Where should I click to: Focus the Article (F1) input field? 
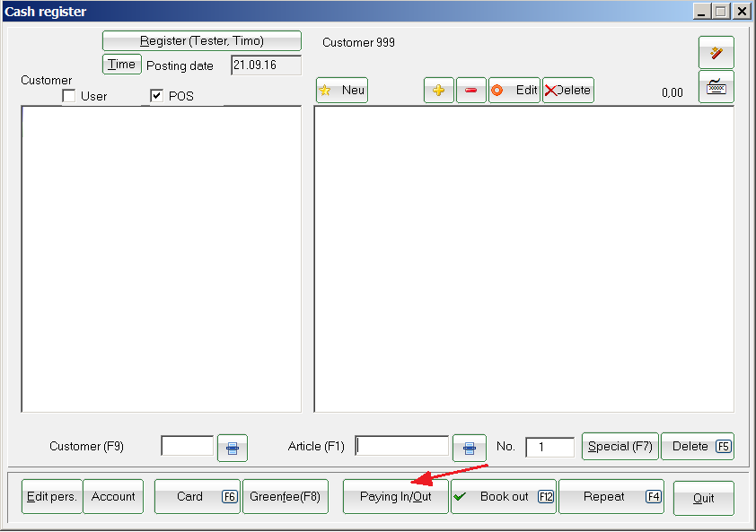point(401,446)
